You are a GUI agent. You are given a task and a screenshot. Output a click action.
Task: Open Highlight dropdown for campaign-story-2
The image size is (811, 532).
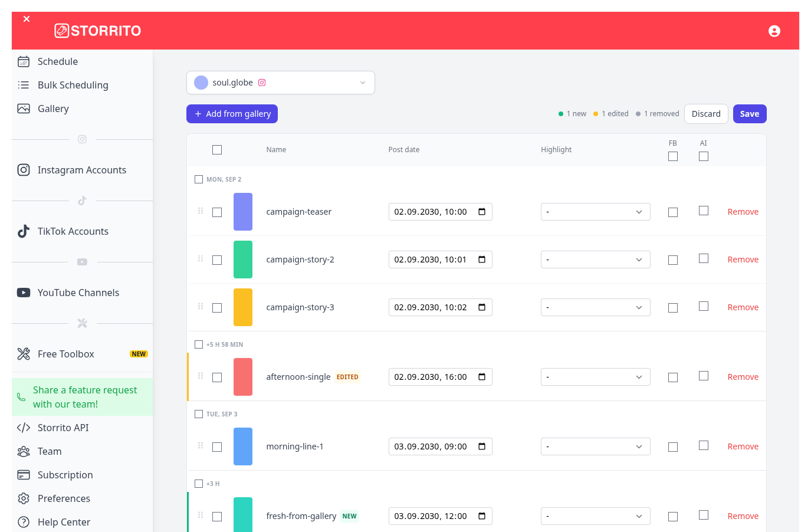click(x=596, y=260)
